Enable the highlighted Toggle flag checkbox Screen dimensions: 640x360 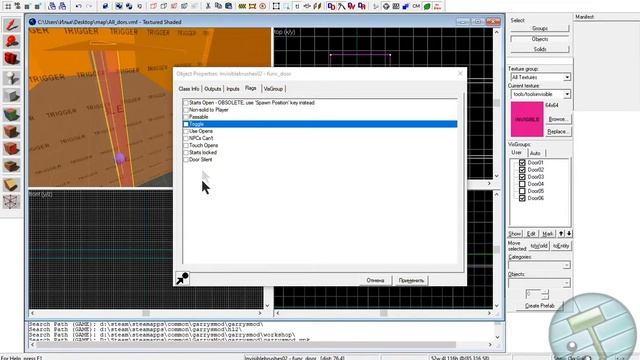click(x=186, y=124)
